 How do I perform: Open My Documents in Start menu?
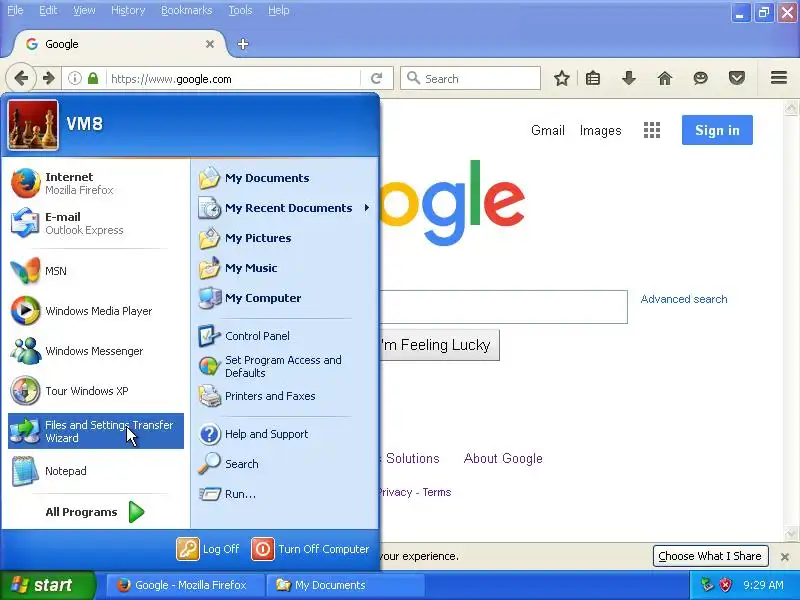tap(285, 178)
